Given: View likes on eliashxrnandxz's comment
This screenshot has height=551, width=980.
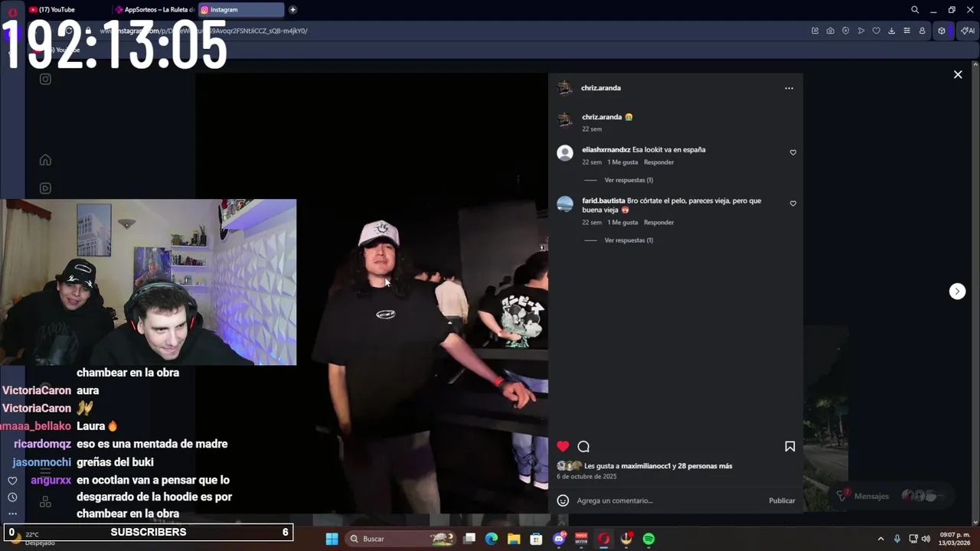Looking at the screenshot, I should tap(622, 162).
